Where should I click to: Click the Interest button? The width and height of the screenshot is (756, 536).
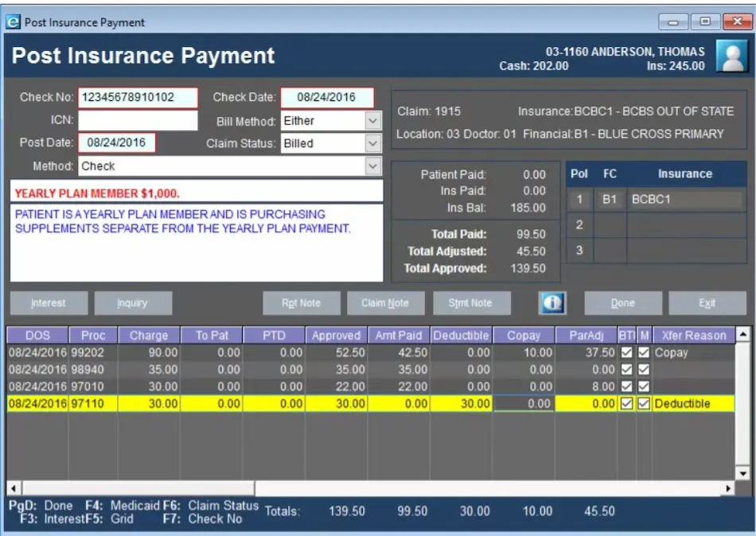coord(49,302)
